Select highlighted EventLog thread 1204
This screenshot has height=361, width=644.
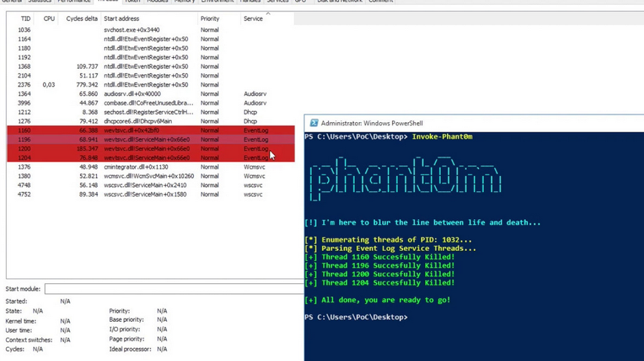[x=151, y=157]
